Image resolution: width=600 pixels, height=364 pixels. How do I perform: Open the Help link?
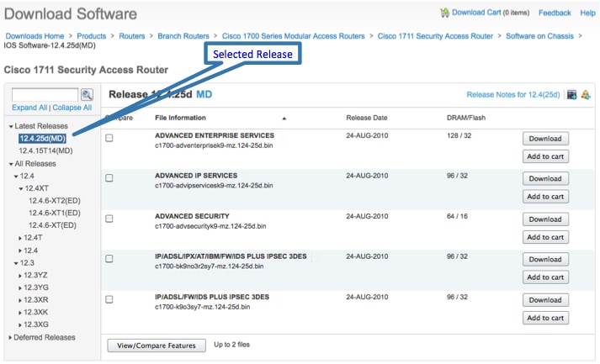[x=587, y=13]
